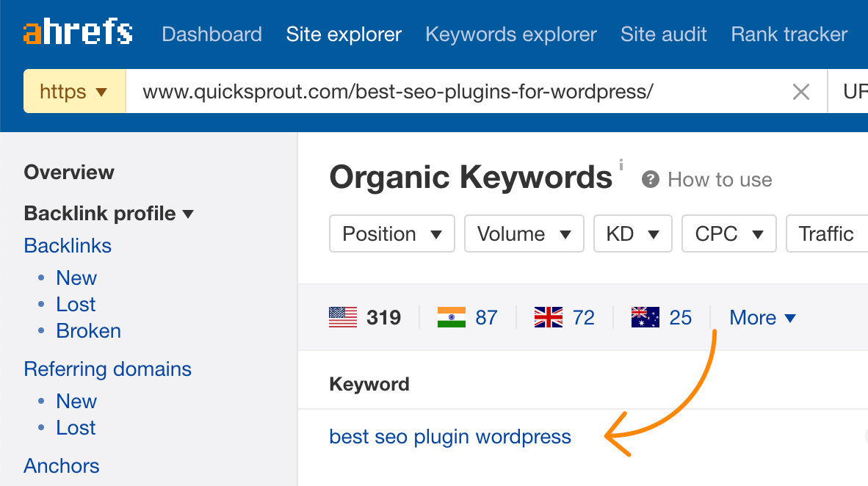
Task: Navigate to the Anchors report
Action: click(x=61, y=465)
